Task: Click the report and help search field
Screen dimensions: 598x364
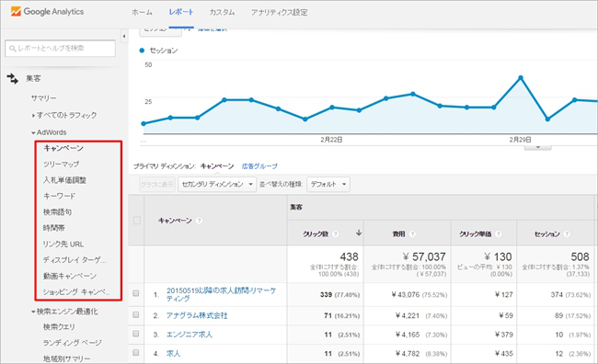Action: point(60,49)
